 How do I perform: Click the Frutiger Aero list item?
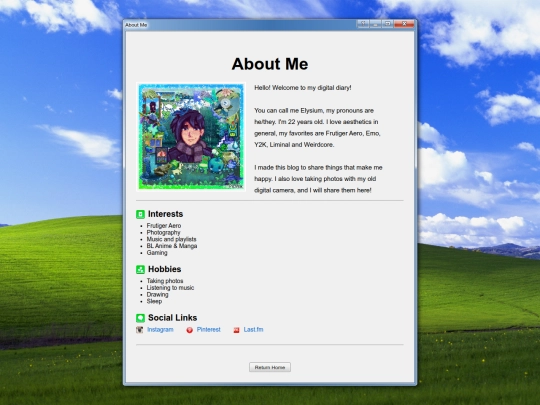tap(164, 226)
